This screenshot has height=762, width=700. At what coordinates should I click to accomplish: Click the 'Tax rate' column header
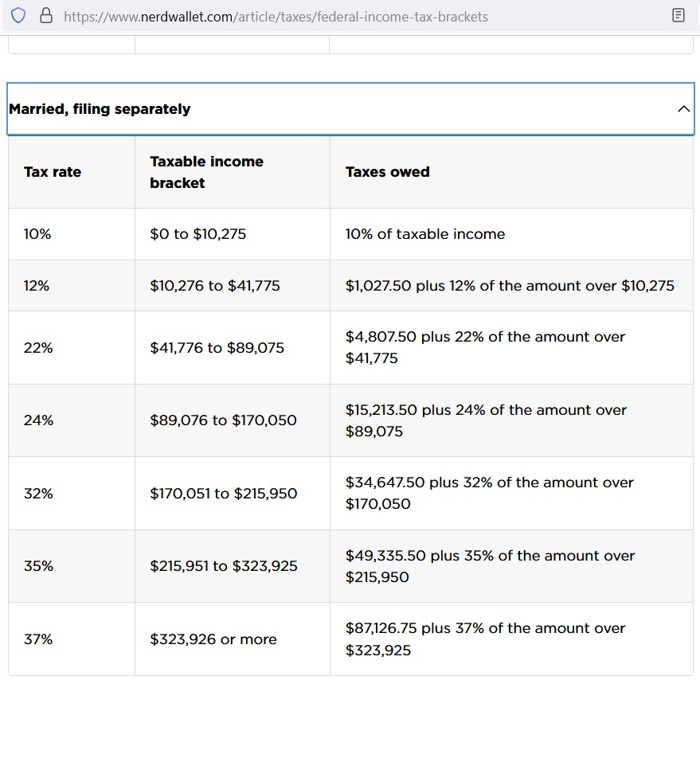coord(53,172)
